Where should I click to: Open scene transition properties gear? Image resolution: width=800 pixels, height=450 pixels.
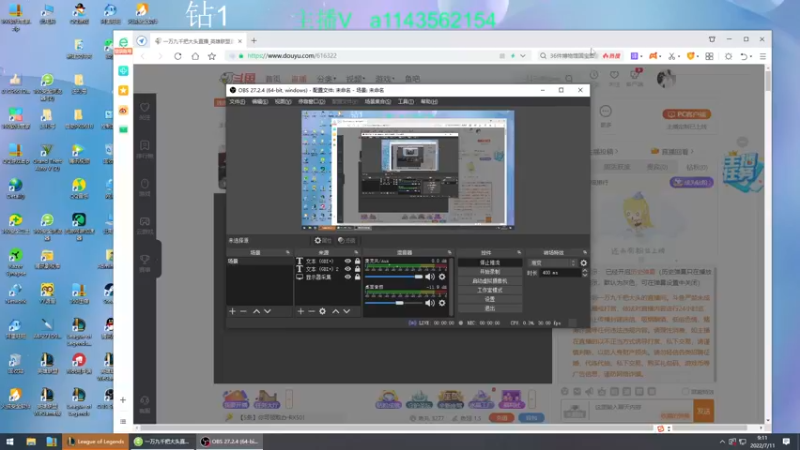pos(584,263)
